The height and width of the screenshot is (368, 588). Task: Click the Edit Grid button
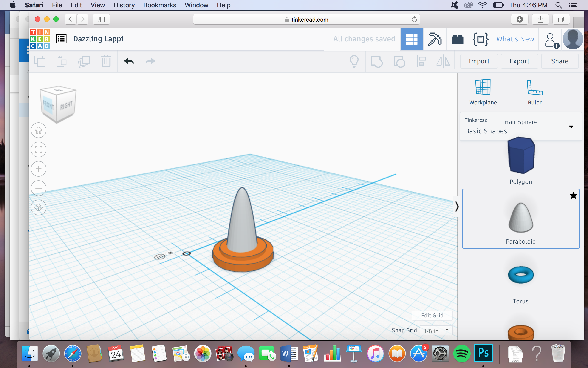pos(432,315)
